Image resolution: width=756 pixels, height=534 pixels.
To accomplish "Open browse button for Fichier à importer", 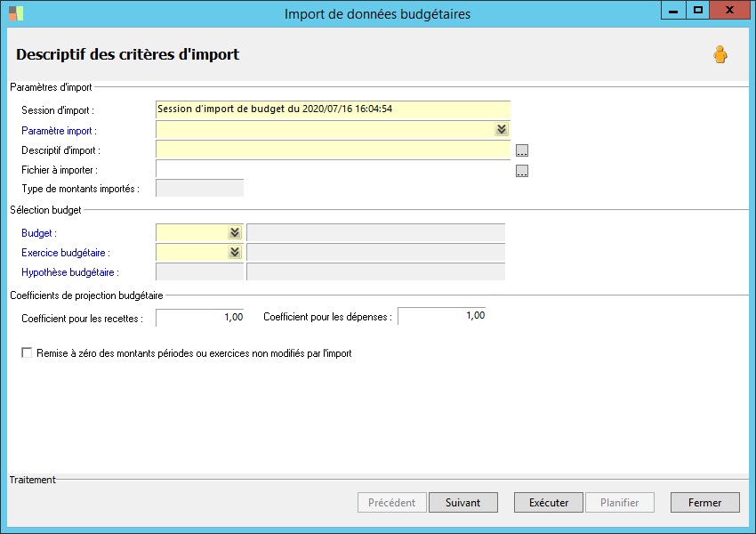I will pos(522,171).
